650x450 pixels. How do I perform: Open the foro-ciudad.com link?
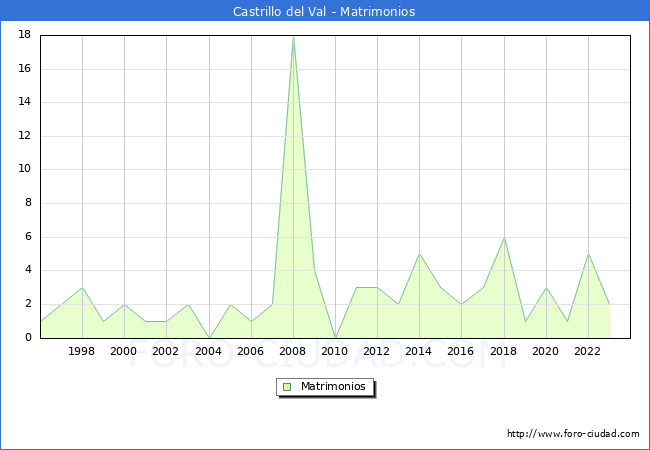pos(573,434)
